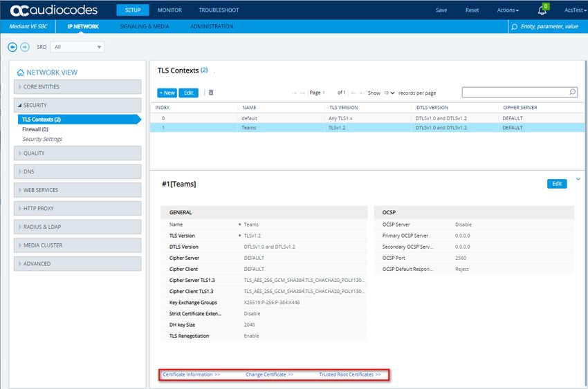
Task: Click the OCSP Port value 2560
Action: [x=461, y=258]
